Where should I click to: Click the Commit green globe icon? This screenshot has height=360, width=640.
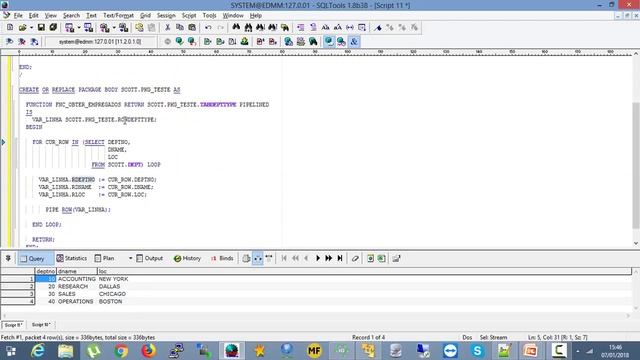179,42
